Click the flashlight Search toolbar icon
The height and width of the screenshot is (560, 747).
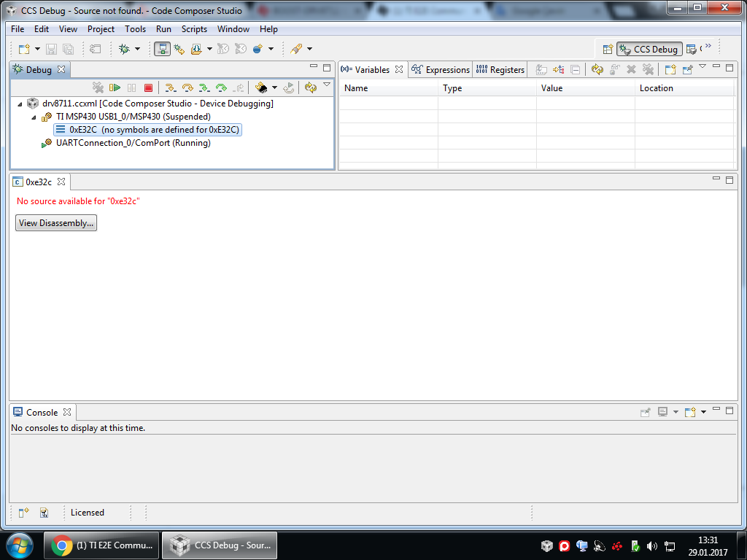(x=296, y=49)
